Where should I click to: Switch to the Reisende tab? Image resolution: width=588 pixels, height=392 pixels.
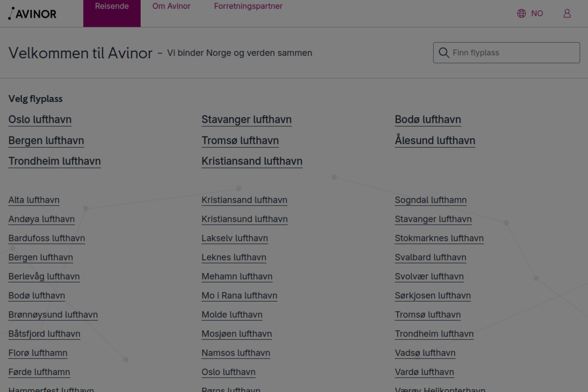pyautogui.click(x=112, y=6)
